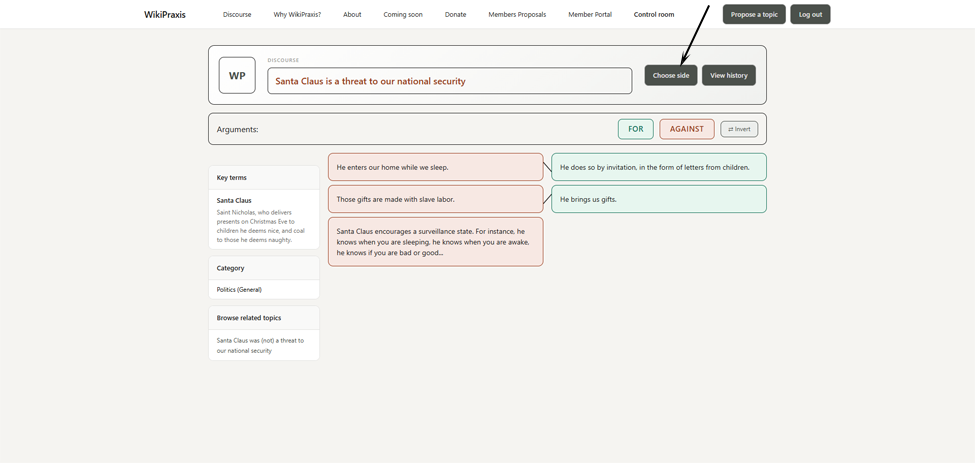Image resolution: width=975 pixels, height=463 pixels.
Task: Select the FOR arguments filter
Action: (x=635, y=129)
